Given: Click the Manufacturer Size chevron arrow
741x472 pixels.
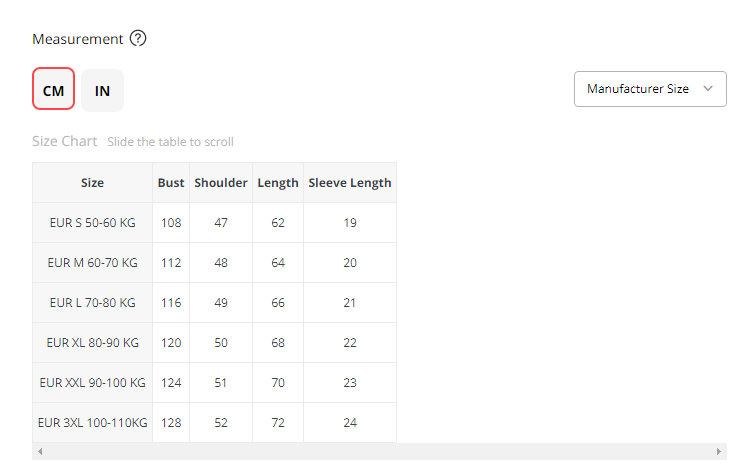Looking at the screenshot, I should point(708,88).
